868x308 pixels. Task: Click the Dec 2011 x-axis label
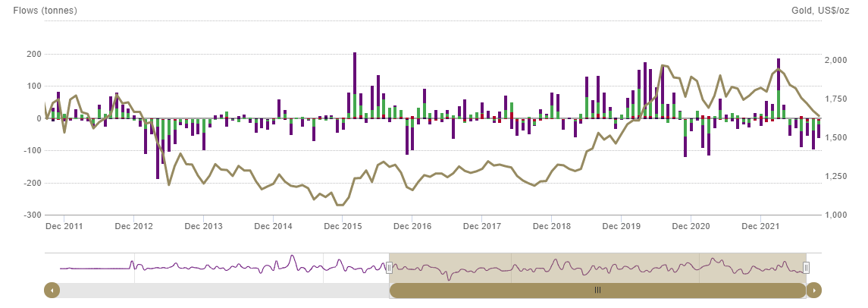pos(64,226)
